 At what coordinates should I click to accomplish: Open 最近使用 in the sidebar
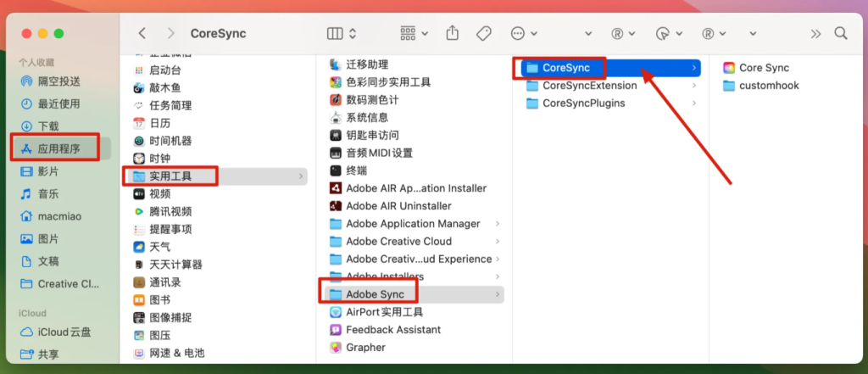[60, 103]
